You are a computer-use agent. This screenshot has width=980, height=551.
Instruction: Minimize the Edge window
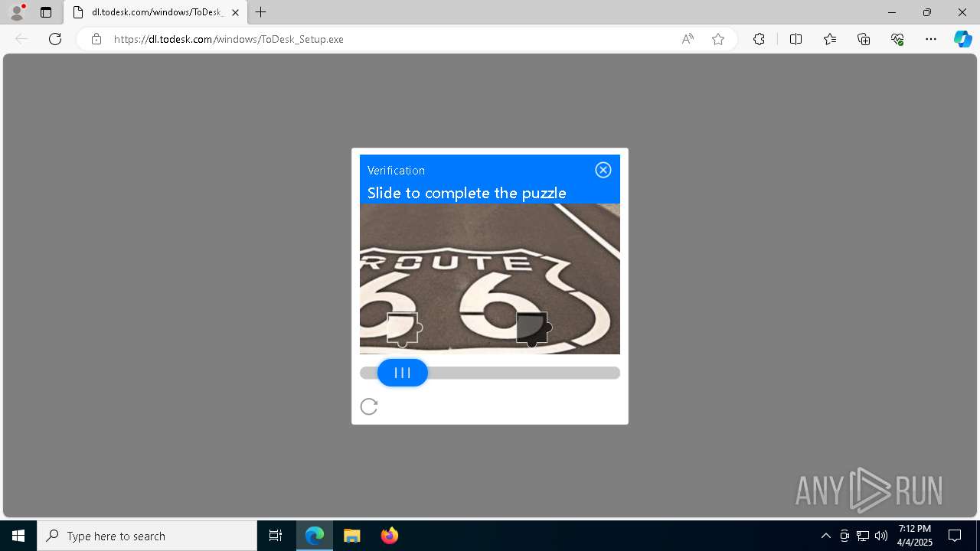pyautogui.click(x=892, y=12)
